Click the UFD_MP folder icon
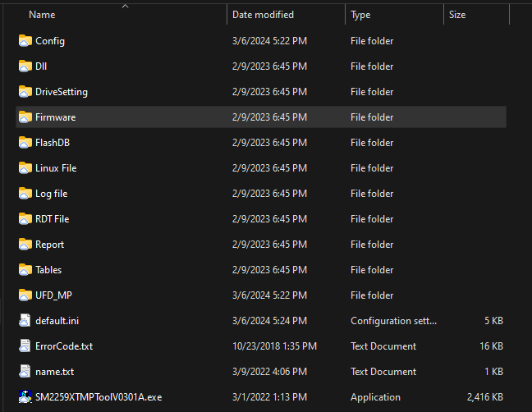Screen dimensions: 532x412 [x=25, y=295]
